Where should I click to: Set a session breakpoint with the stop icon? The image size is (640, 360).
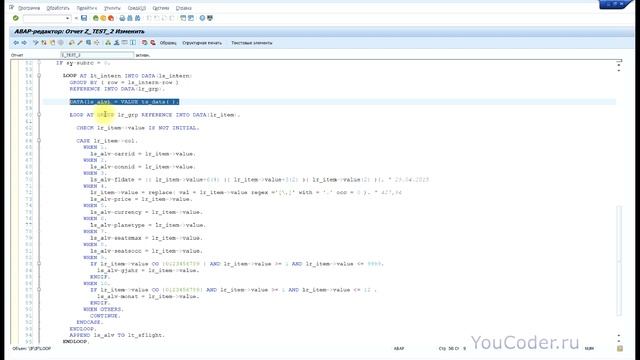pyautogui.click(x=144, y=42)
